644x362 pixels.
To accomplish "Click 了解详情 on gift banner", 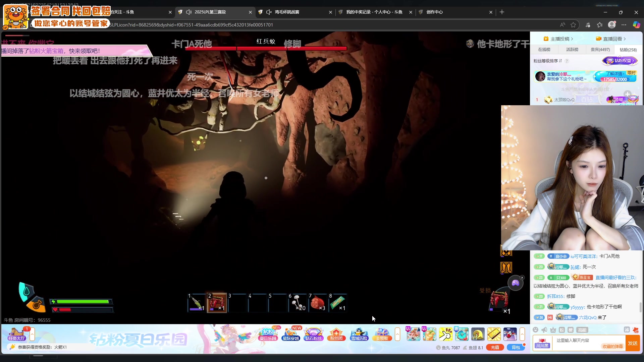I will click(615, 73).
